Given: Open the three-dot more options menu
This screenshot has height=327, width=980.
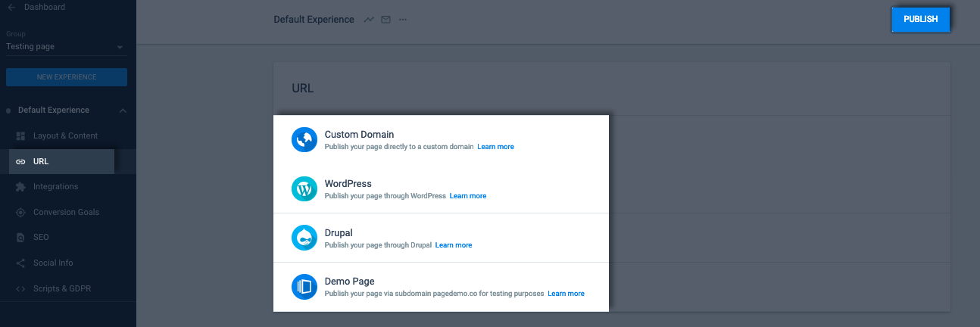Looking at the screenshot, I should (x=403, y=20).
